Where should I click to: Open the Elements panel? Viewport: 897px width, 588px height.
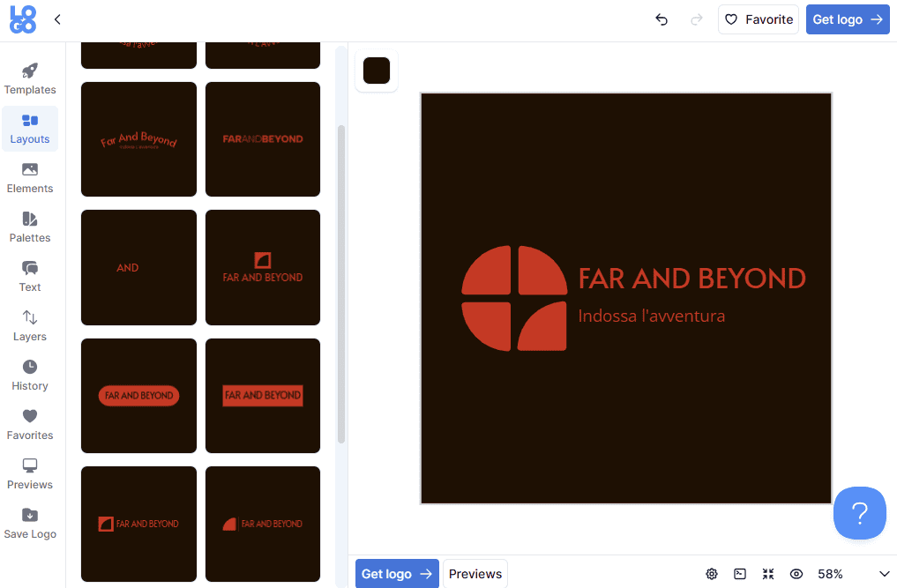coord(30,178)
